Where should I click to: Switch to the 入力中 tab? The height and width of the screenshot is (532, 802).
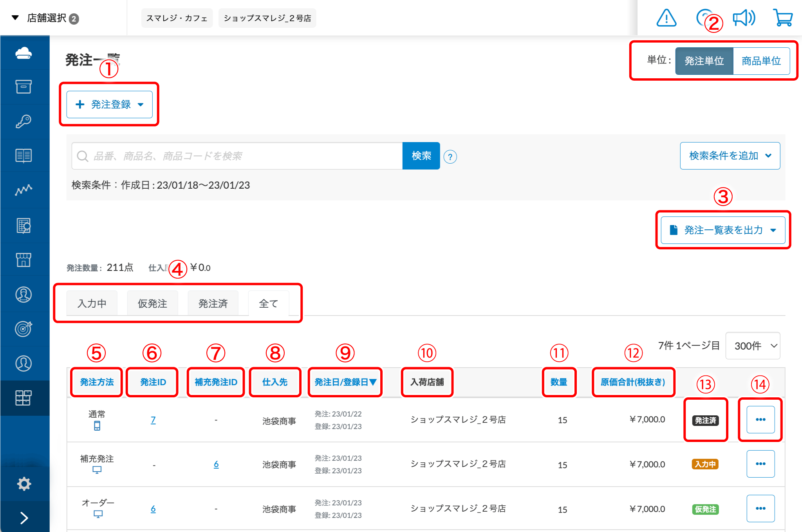92,303
